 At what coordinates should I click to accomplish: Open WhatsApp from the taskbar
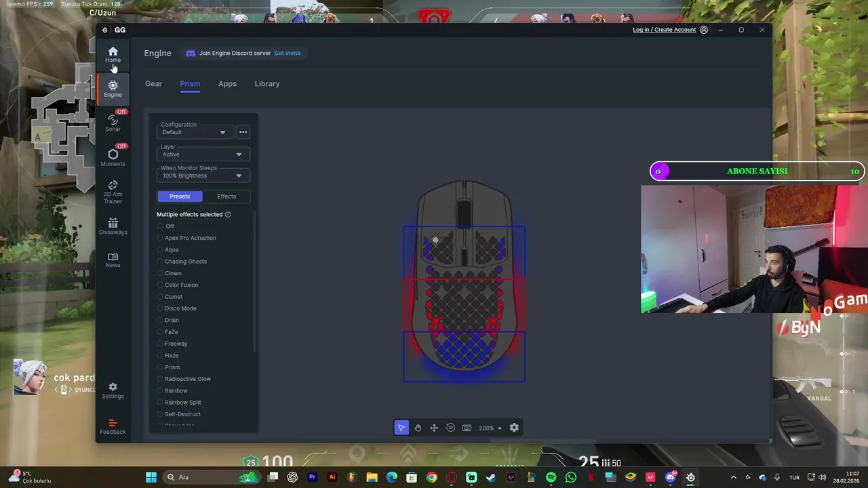[570, 477]
